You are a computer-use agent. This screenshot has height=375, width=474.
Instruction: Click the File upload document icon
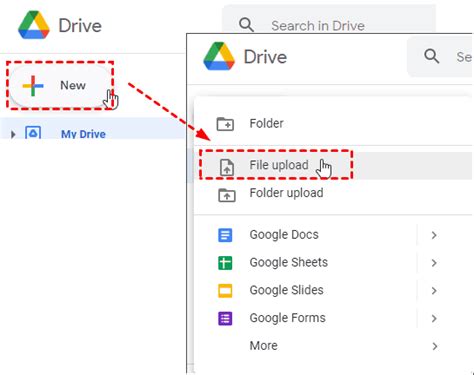coord(227,167)
